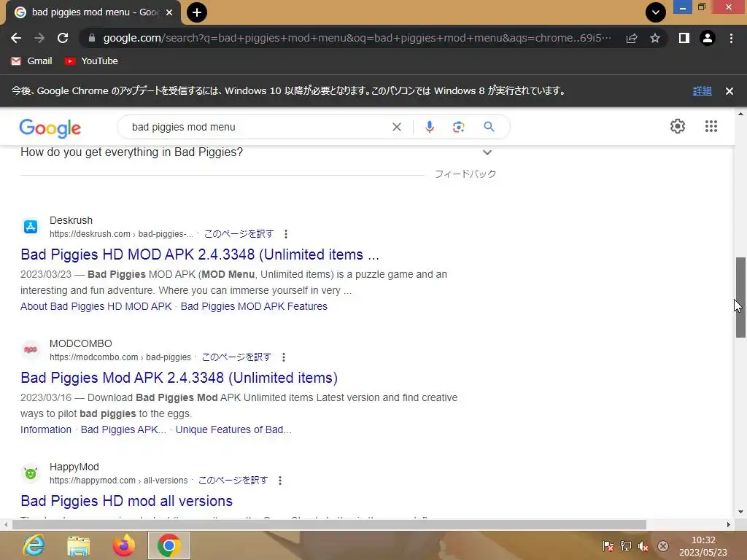
Task: Close the bad piggies mod menu tab
Action: [x=169, y=12]
